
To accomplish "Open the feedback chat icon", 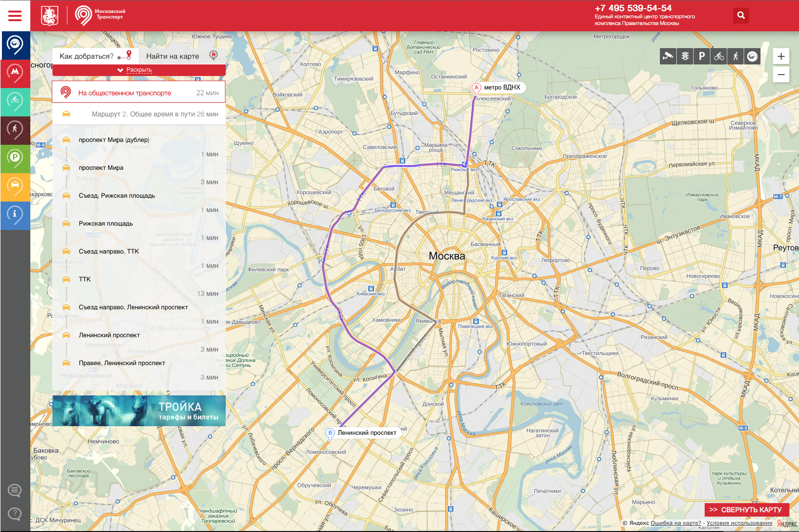I will coord(15,491).
